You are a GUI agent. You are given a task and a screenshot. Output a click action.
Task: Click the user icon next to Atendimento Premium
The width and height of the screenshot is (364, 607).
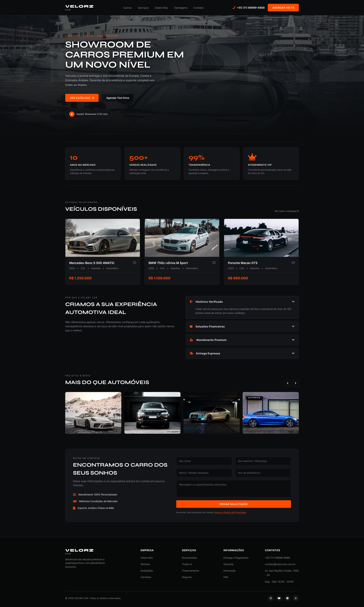tap(191, 340)
